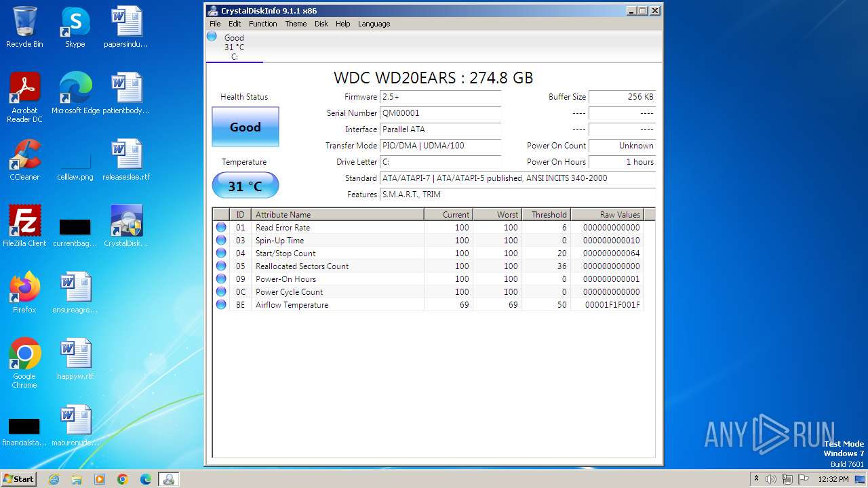The image size is (868, 488).
Task: Click the Standard field ATA/ATAPI-7
Action: pyautogui.click(x=517, y=178)
